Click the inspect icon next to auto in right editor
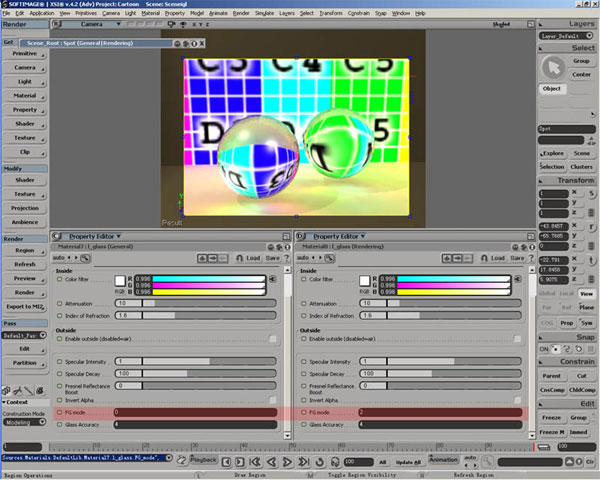This screenshot has height=480, width=600. pos(329,258)
